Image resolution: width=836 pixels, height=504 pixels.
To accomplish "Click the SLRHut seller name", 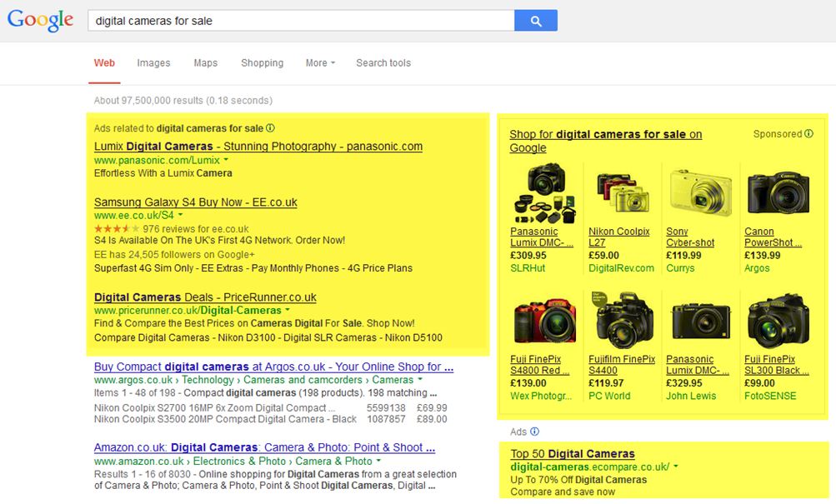I will 528,268.
